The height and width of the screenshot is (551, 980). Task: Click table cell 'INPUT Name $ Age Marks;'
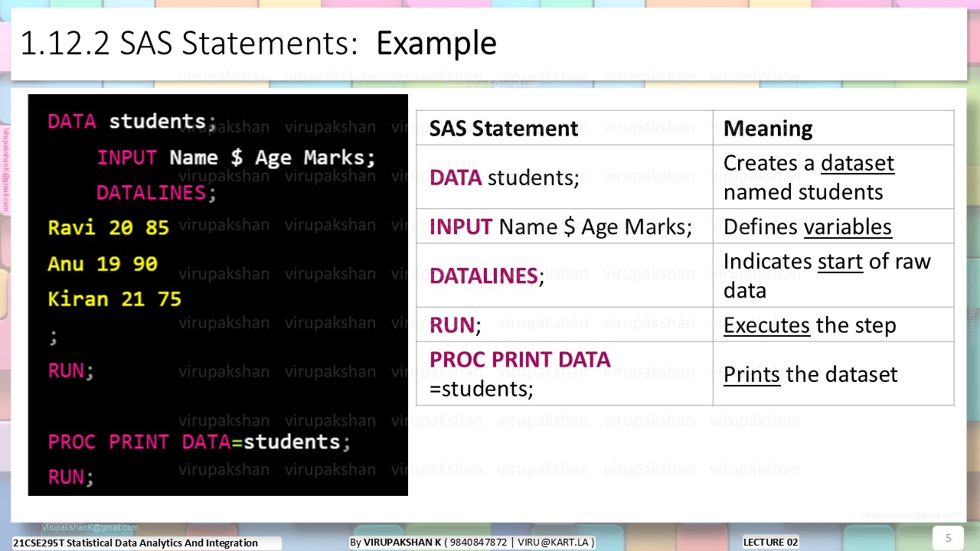[x=564, y=227]
